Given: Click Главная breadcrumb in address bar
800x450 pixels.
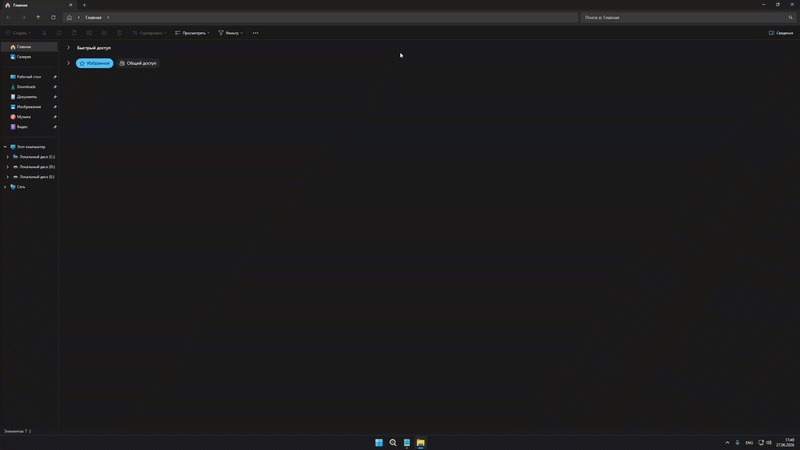Looking at the screenshot, I should click(x=93, y=17).
